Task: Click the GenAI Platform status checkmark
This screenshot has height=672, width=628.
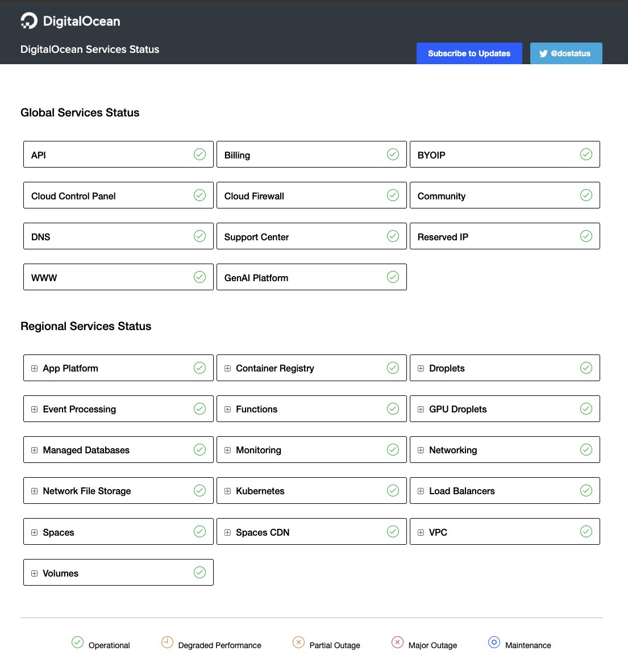Action: 393,277
